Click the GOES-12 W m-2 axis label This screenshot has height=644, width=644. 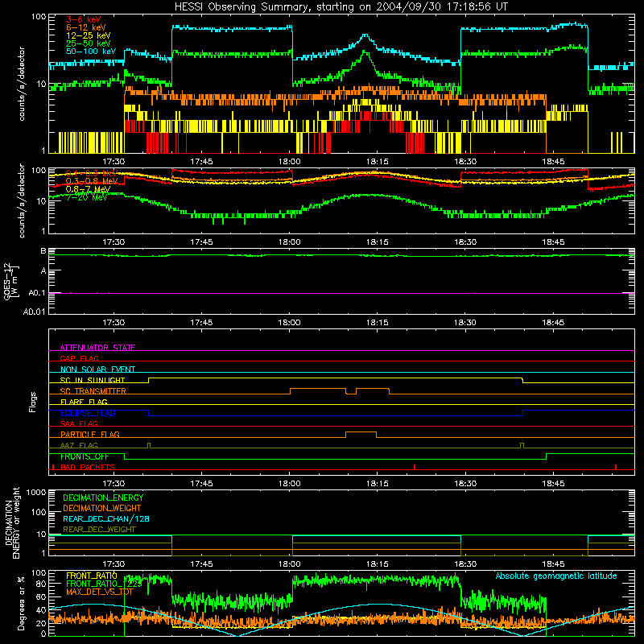point(11,281)
